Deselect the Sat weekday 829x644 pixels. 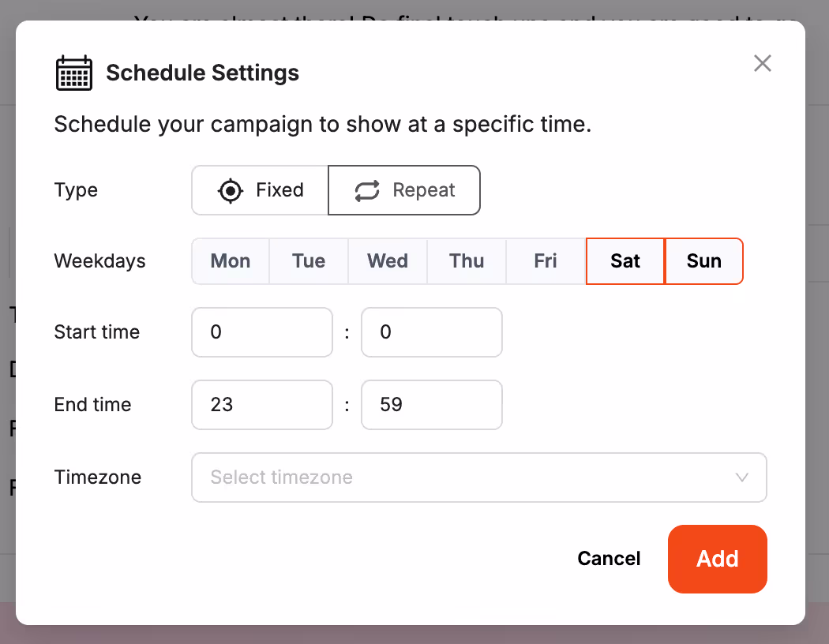coord(625,261)
